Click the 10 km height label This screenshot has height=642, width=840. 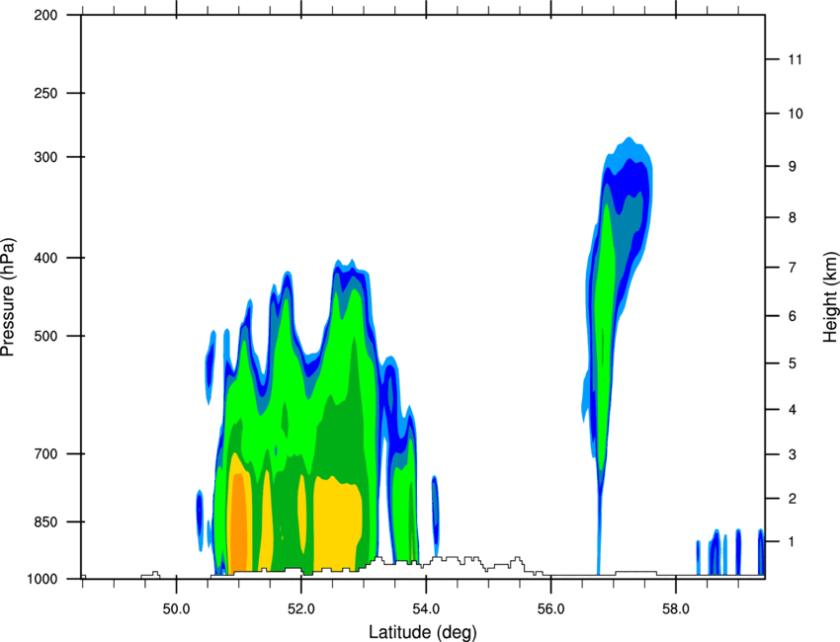click(x=796, y=114)
